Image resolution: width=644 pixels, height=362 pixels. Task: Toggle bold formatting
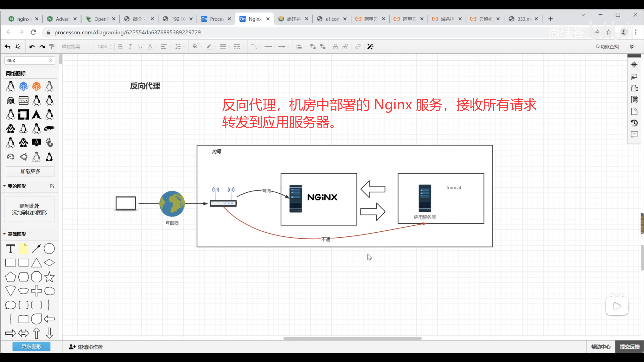[120, 47]
